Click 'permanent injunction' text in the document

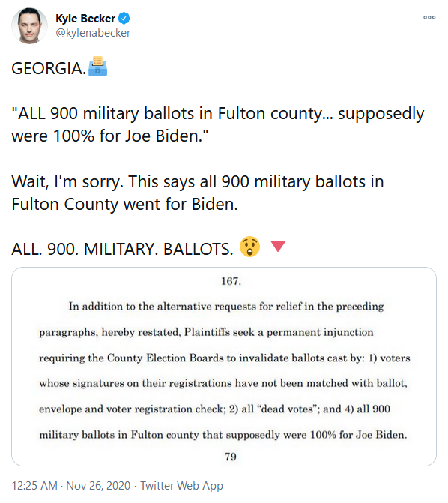(x=320, y=332)
